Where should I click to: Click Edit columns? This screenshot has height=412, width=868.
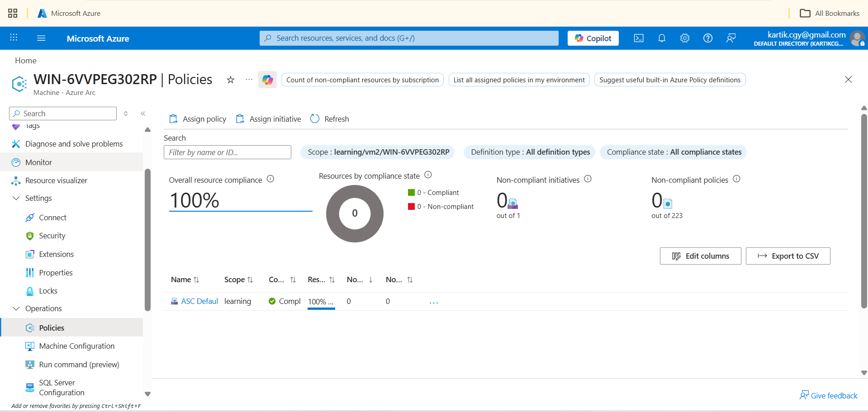click(x=700, y=256)
